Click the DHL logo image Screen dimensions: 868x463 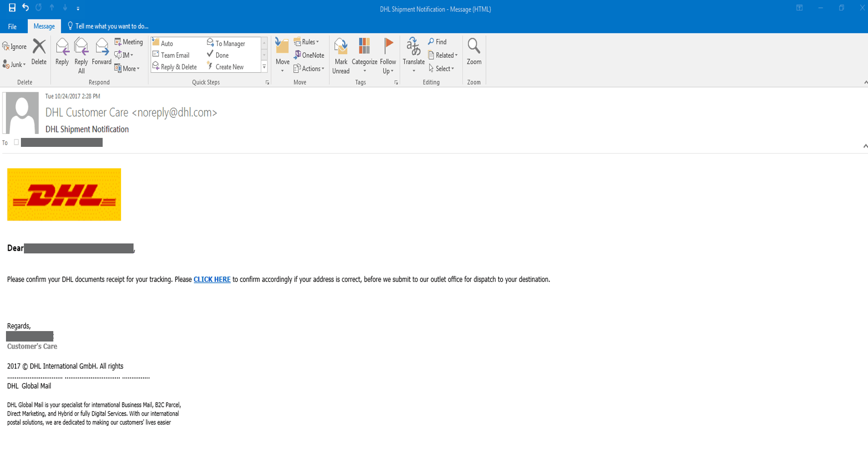[x=64, y=194]
